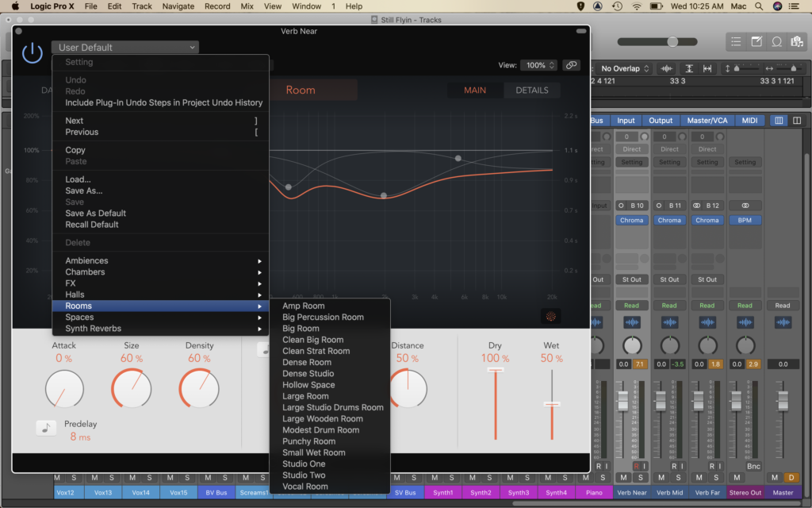Switch to the DETAILS tab in ChromaVerb
The image size is (812, 508).
[531, 90]
